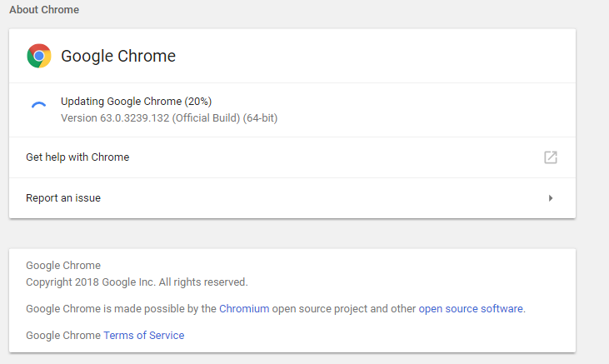Select the Report an issue label

click(63, 198)
